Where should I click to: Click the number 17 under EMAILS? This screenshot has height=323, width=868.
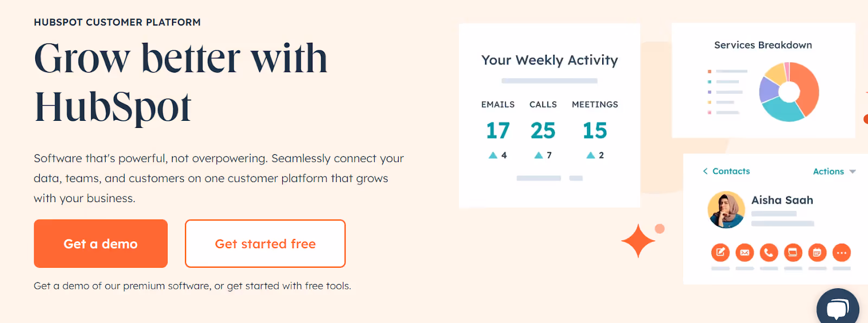497,130
